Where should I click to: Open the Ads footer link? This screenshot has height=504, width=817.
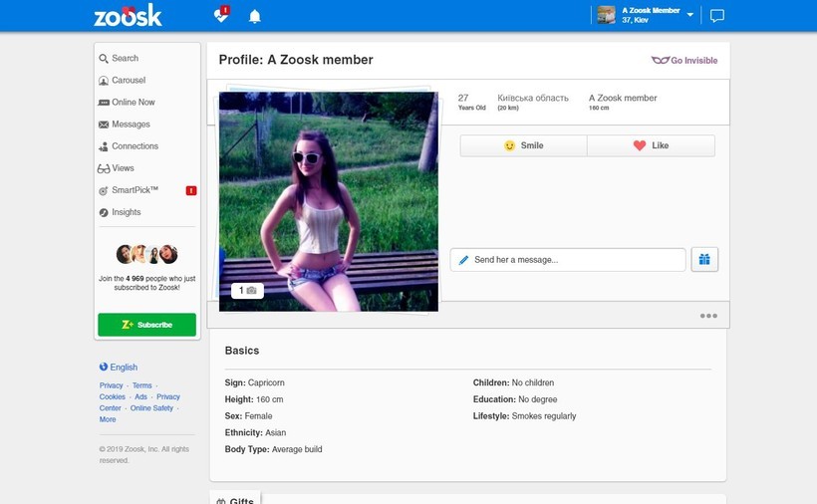point(140,396)
